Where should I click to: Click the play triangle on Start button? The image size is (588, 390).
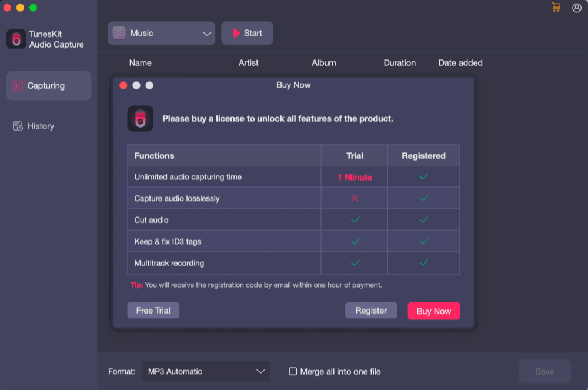[x=237, y=33]
